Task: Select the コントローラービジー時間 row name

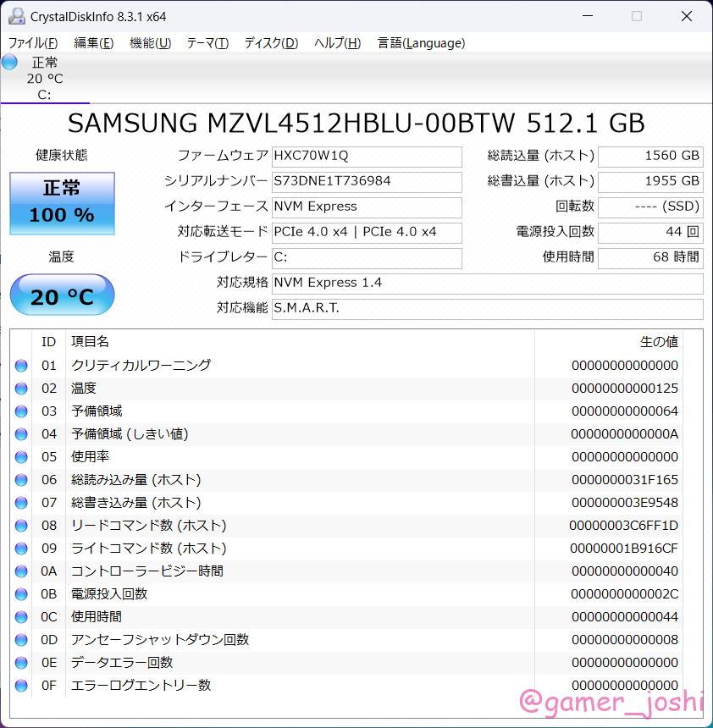Action: click(x=147, y=571)
